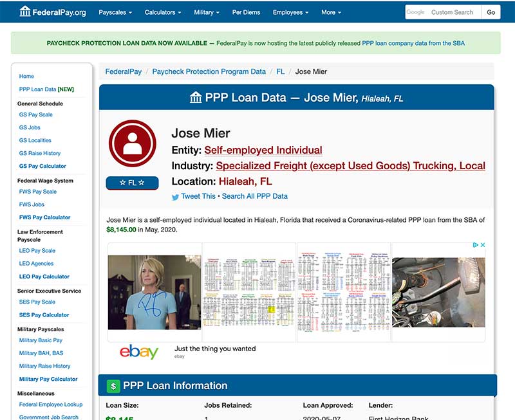
Task: Open Search All PPP Data link
Action: click(x=255, y=196)
